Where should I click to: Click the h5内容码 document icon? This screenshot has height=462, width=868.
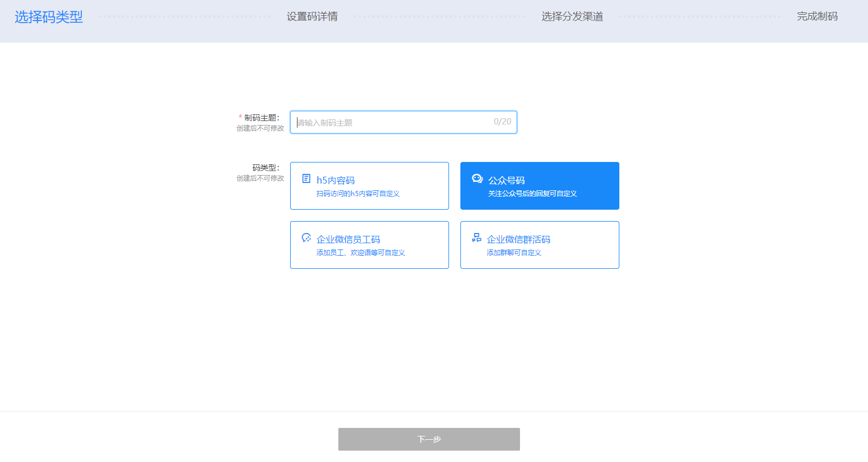pos(307,178)
